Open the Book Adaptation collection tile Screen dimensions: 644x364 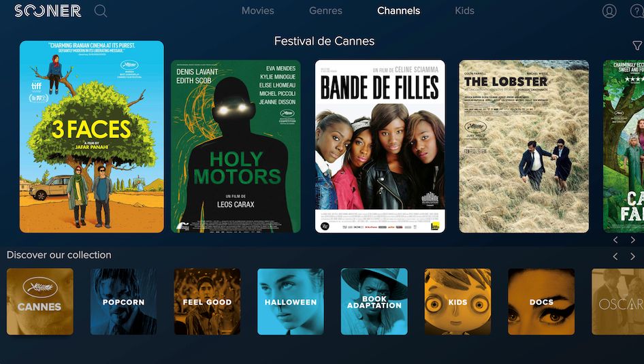pyautogui.click(x=374, y=301)
